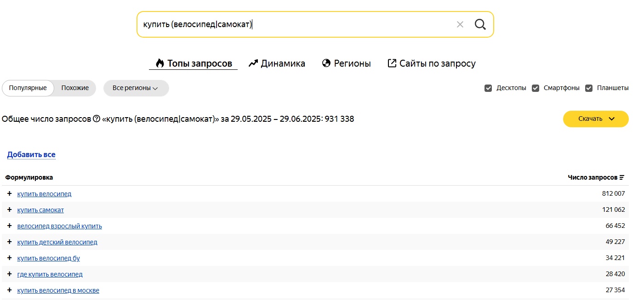Toggle the Планшеты checkbox off
The height and width of the screenshot is (300, 644).
[x=589, y=88]
